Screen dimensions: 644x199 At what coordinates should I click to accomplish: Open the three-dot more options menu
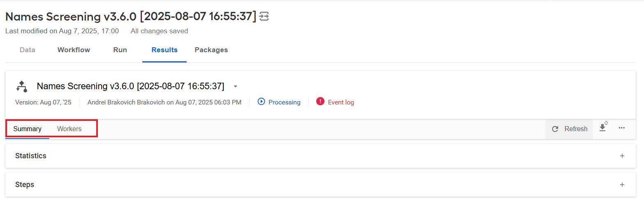click(x=621, y=128)
